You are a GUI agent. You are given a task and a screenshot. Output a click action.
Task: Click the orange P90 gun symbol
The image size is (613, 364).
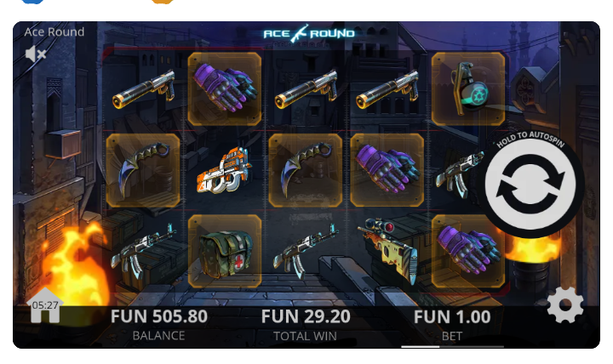click(x=224, y=170)
